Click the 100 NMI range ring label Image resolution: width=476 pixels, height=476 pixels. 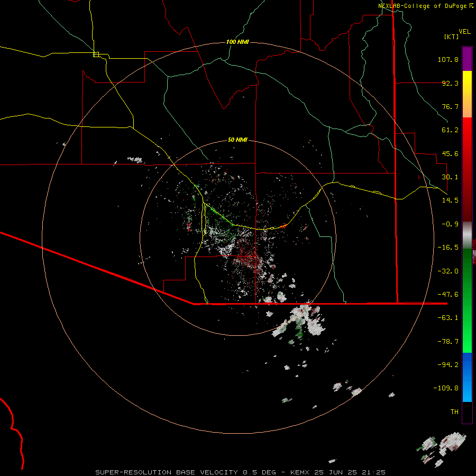click(x=237, y=42)
